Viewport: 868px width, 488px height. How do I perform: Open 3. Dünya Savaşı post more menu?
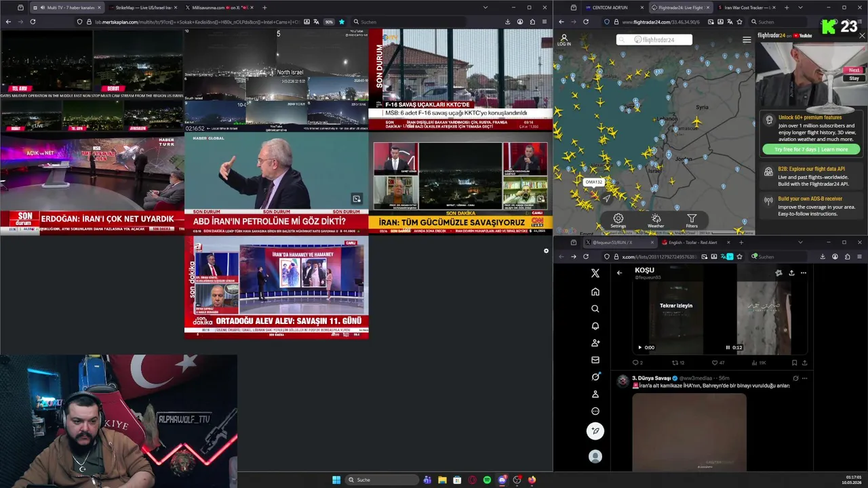click(804, 378)
